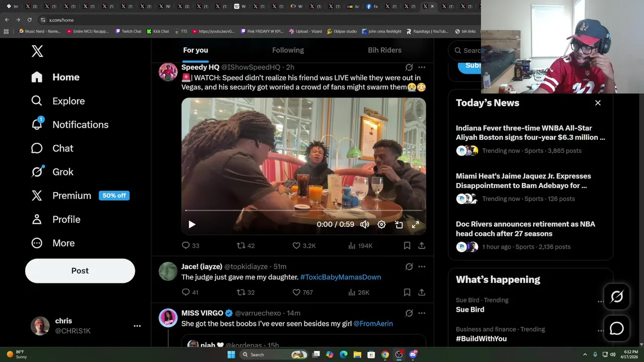The image size is (644, 362).
Task: Open Chrome from the taskbar
Action: click(x=385, y=354)
